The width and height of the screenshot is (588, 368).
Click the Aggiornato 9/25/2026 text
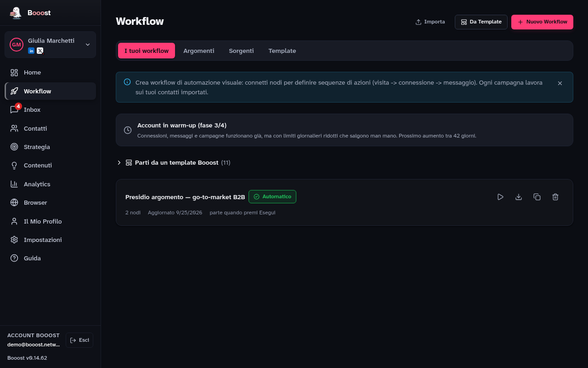click(x=175, y=213)
